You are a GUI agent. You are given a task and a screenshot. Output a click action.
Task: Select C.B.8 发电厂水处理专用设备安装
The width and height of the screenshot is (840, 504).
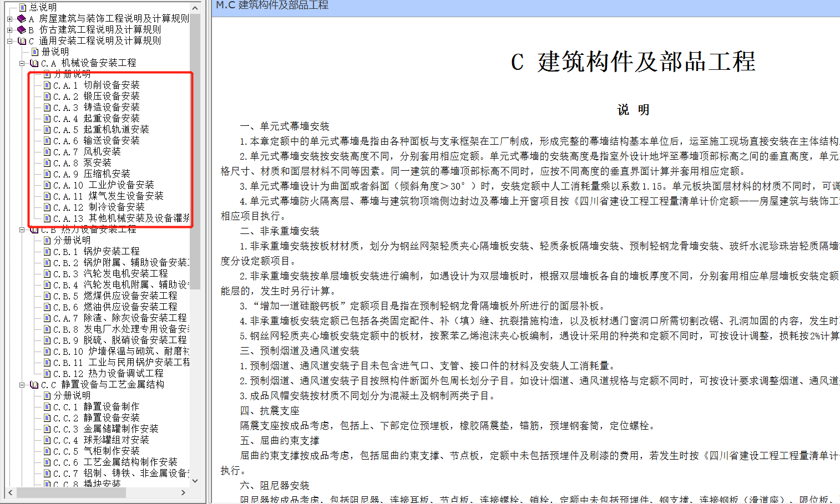tap(121, 329)
